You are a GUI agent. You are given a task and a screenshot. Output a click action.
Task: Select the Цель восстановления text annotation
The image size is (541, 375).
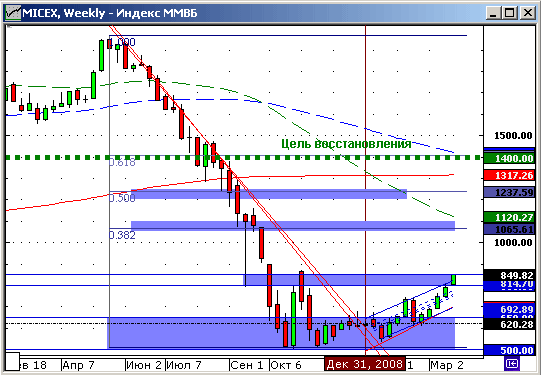[346, 144]
